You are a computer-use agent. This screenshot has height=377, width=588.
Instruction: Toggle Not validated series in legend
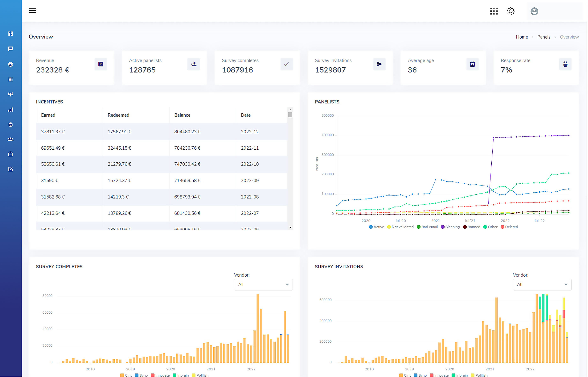tap(401, 227)
